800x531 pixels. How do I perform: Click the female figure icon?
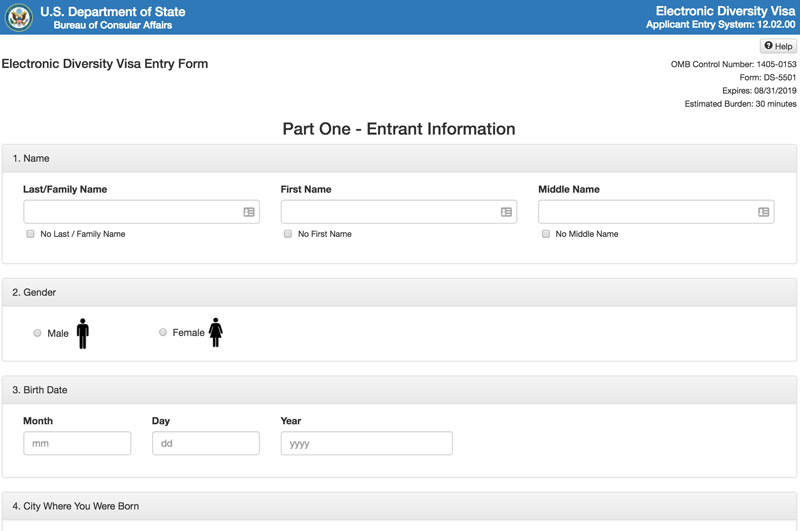tap(216, 333)
